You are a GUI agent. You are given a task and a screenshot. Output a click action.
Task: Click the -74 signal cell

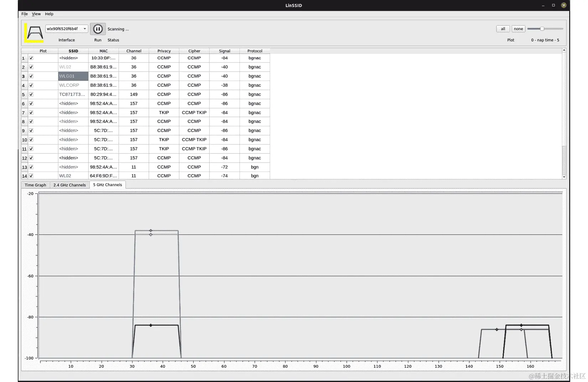tap(225, 176)
